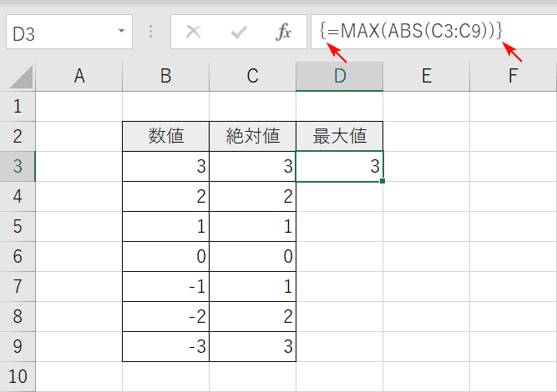
Task: Select column B header
Action: (165, 76)
